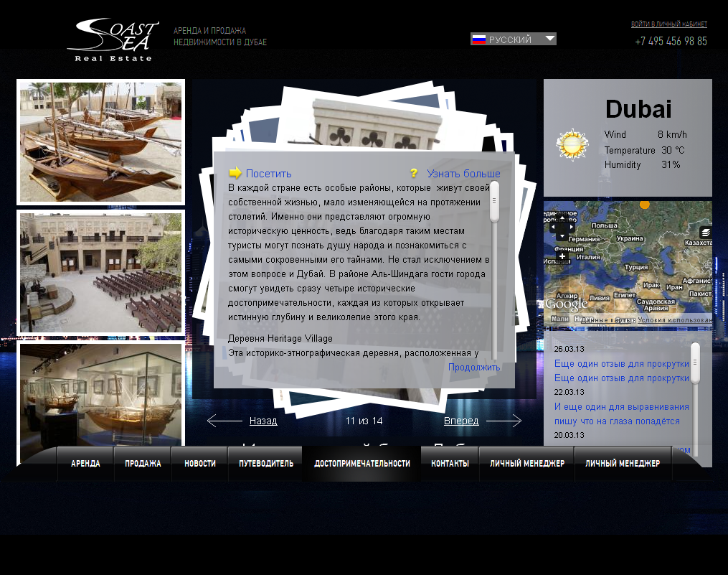
Task: Click the left arrow before Назад
Action: tap(224, 421)
